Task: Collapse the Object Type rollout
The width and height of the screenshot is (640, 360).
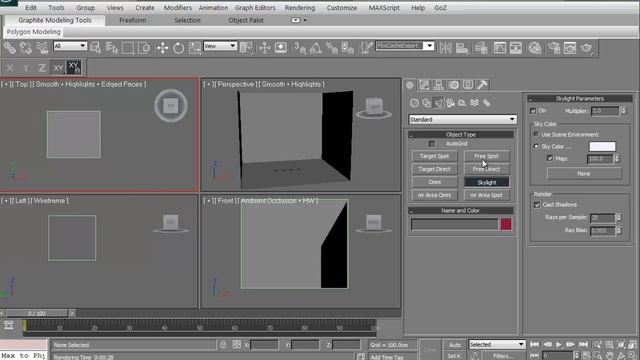Action: tap(460, 134)
